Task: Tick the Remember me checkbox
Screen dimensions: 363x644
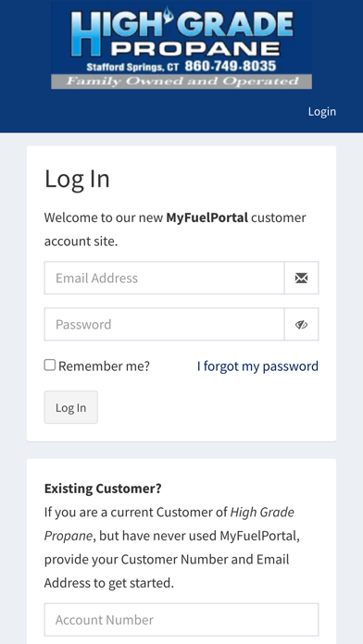Action: click(x=50, y=365)
